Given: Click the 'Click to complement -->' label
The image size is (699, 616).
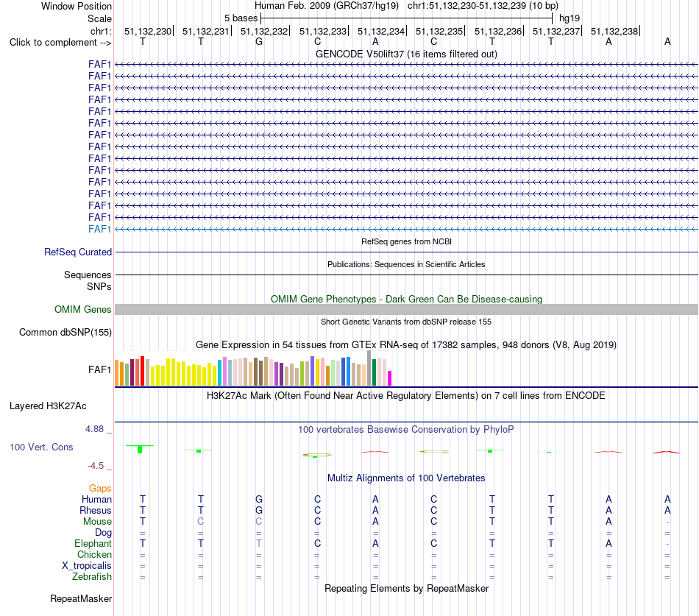Looking at the screenshot, I should pos(60,43).
